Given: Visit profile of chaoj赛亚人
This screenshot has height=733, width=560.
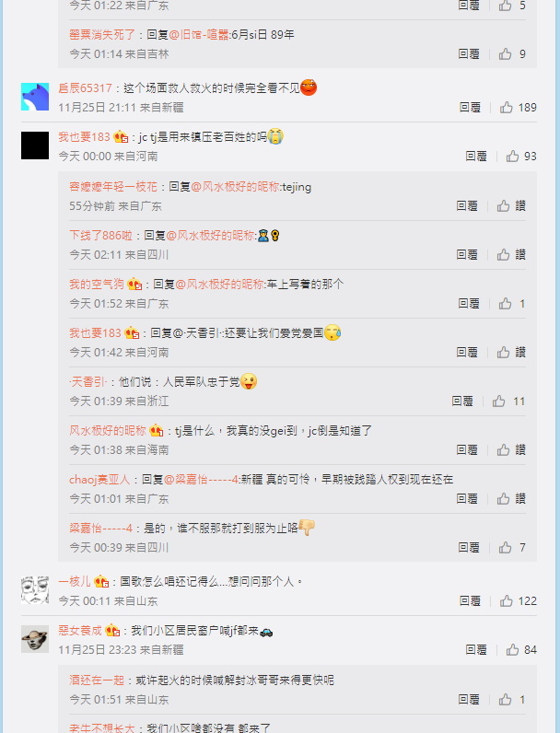Looking at the screenshot, I should (99, 479).
